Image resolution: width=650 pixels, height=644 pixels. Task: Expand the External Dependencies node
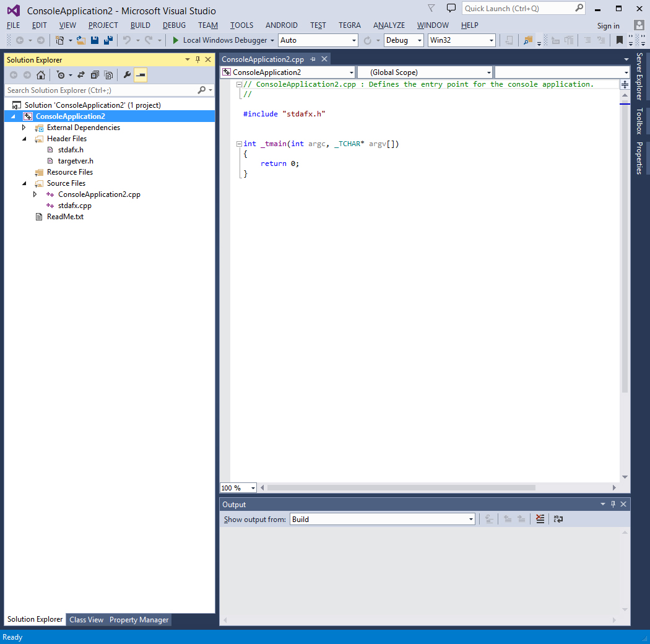24,128
